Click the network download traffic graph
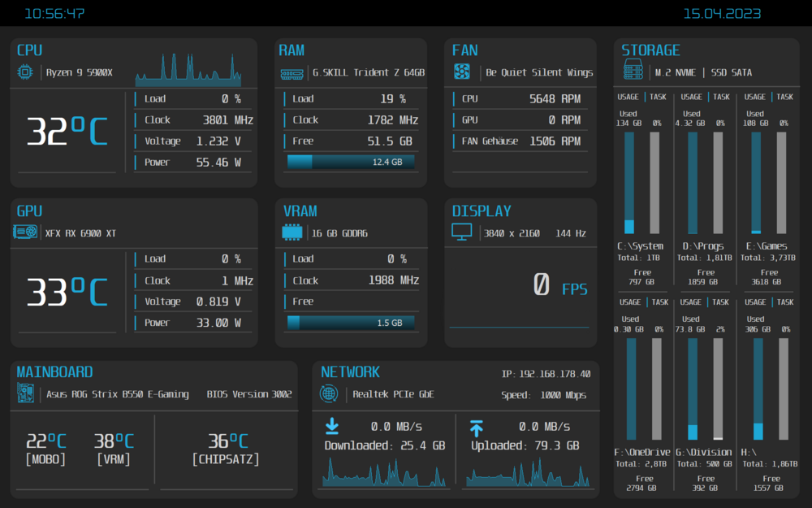Viewport: 812px width, 508px height. pyautogui.click(x=384, y=472)
